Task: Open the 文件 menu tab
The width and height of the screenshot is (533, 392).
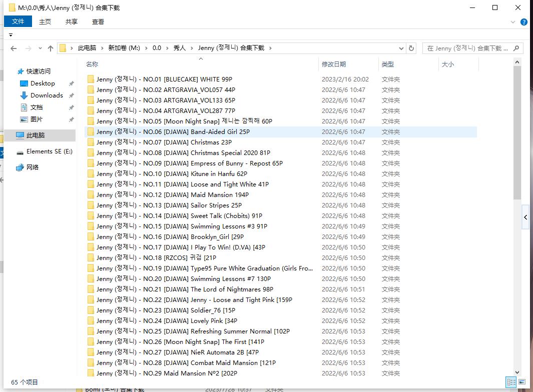Action: [18, 21]
